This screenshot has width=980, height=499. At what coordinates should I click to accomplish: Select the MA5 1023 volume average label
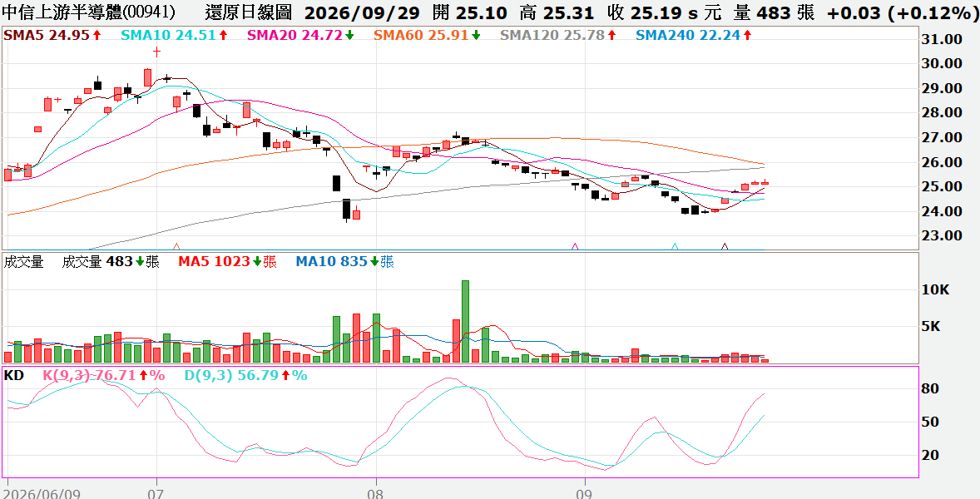(x=227, y=262)
